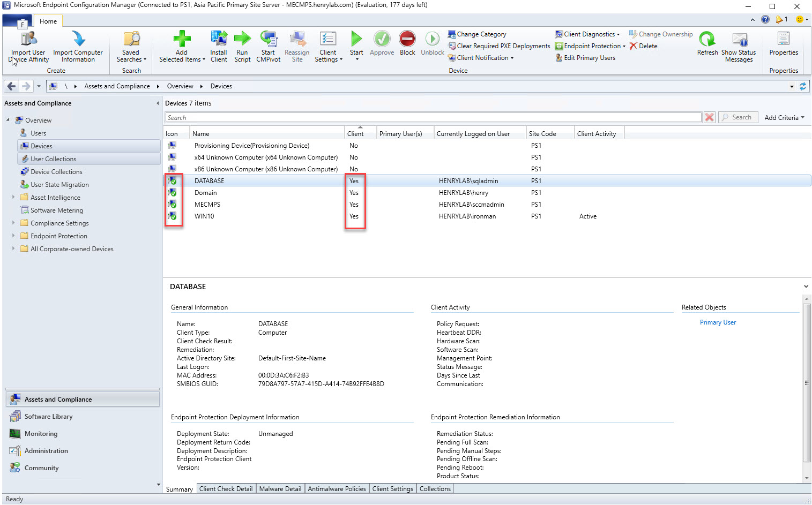Switch to the Client Check Detail tab
Screen dimensions: 812x505
click(x=226, y=489)
